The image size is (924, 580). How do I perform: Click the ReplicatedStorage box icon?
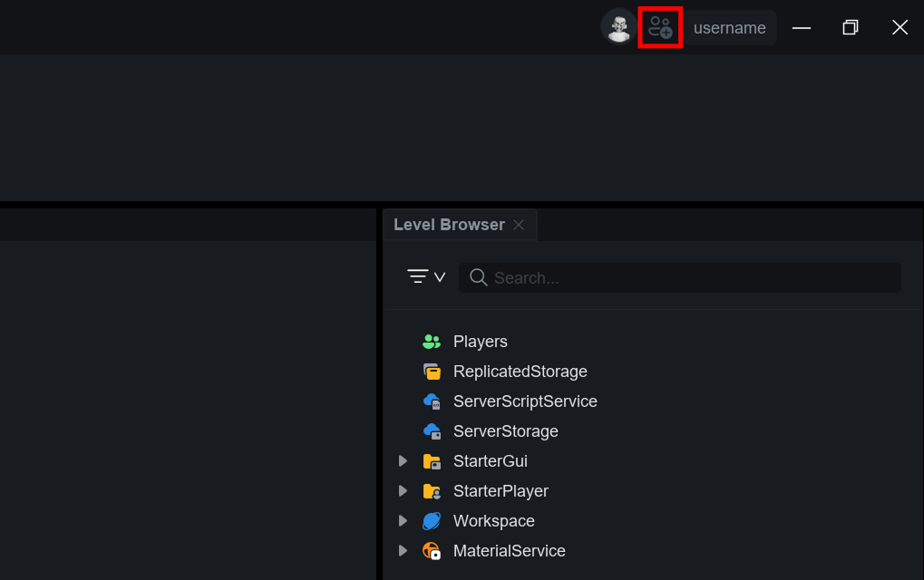click(x=432, y=372)
